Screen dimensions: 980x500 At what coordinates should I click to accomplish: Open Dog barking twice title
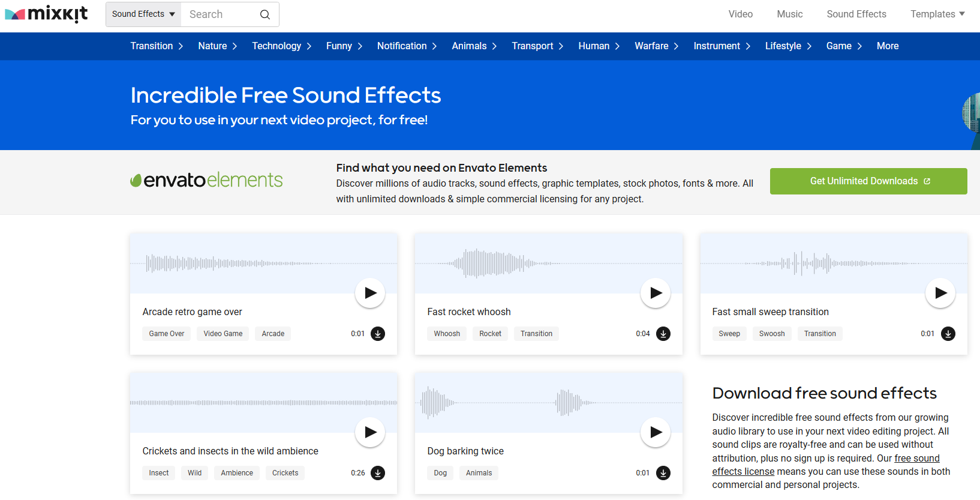465,451
